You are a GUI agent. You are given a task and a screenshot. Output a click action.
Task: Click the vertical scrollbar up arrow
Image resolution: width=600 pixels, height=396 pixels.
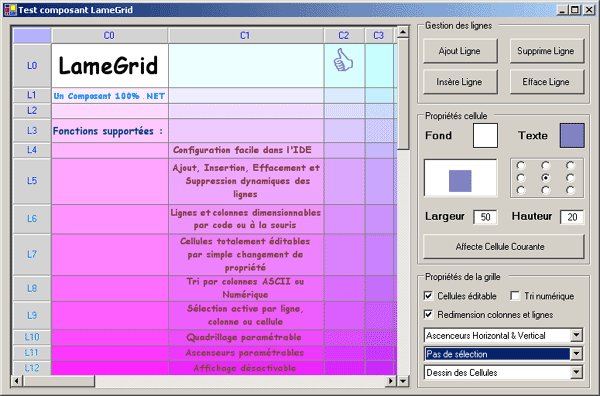point(403,32)
